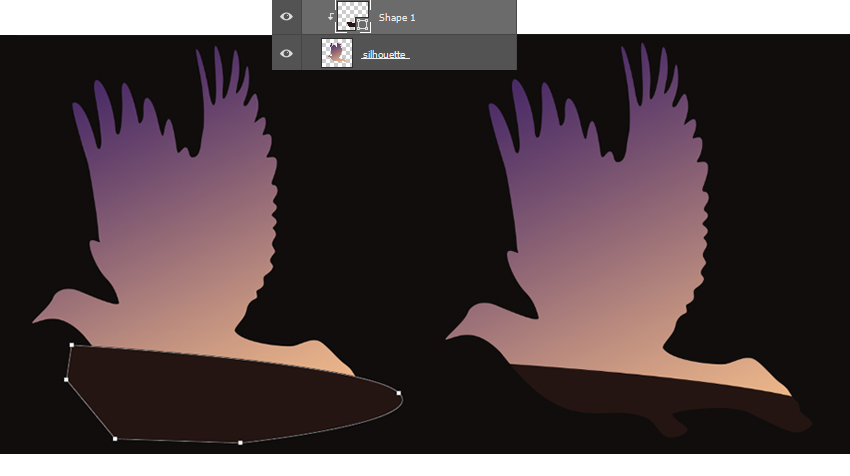
Task: Select the Shape 1 layer thumbnail
Action: click(x=350, y=16)
